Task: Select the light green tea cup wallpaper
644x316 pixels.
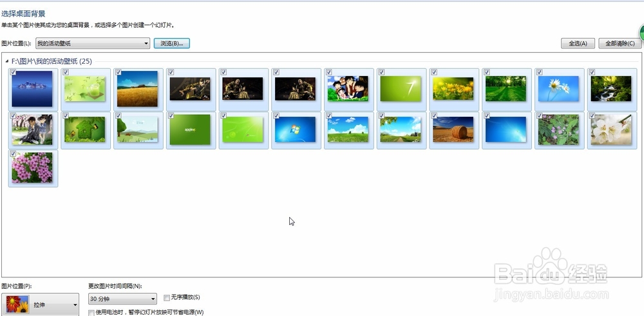Action: (85, 89)
